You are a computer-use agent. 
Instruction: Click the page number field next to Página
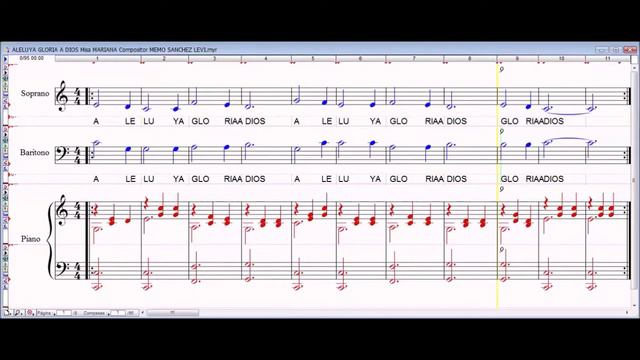tap(63, 313)
